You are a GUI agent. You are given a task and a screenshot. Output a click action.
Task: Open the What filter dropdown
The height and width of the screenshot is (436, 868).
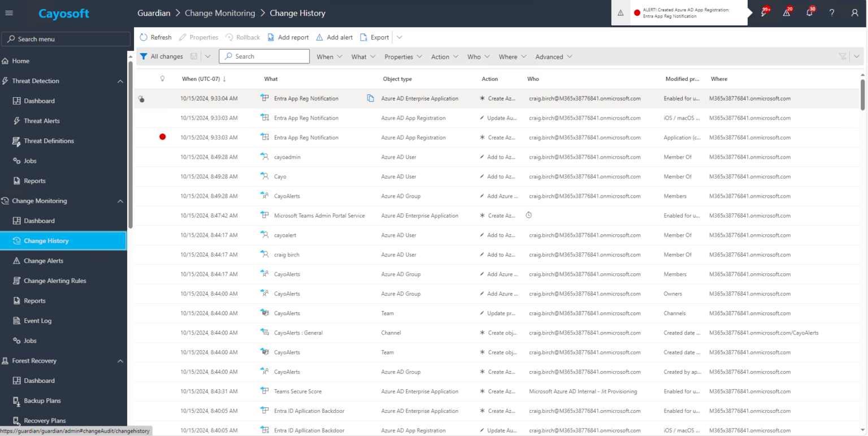364,56
